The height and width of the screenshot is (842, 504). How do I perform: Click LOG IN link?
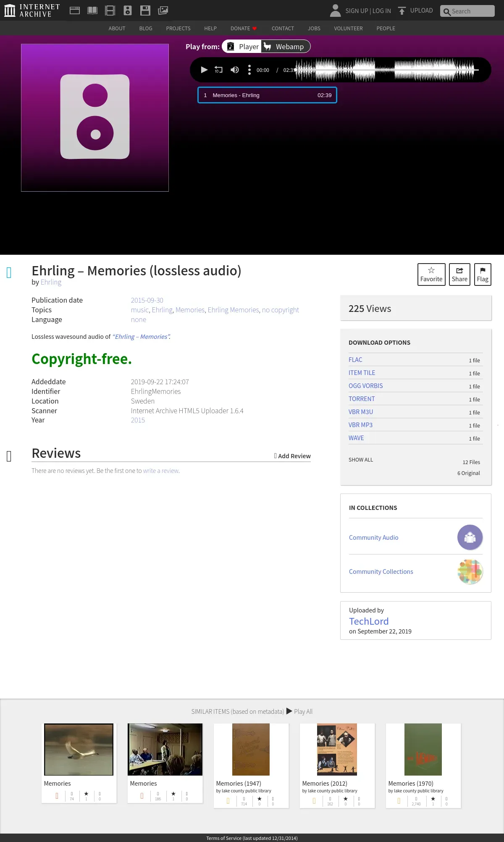point(382,11)
